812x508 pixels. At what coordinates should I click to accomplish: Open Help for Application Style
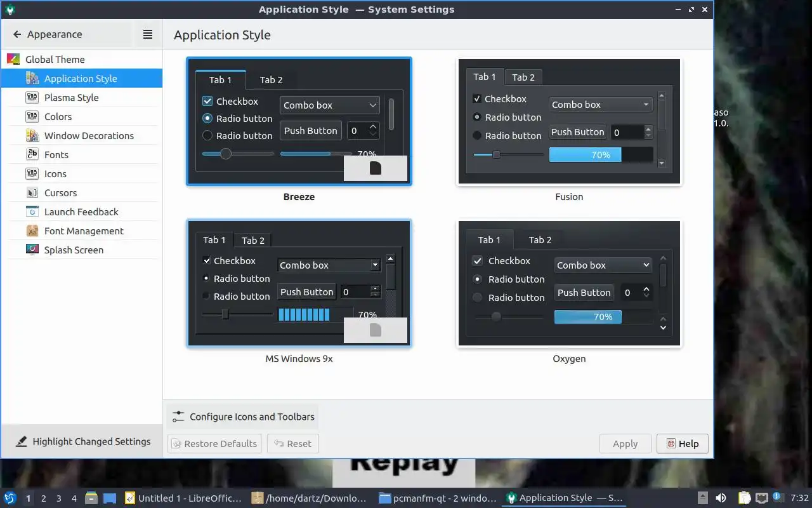tap(683, 443)
